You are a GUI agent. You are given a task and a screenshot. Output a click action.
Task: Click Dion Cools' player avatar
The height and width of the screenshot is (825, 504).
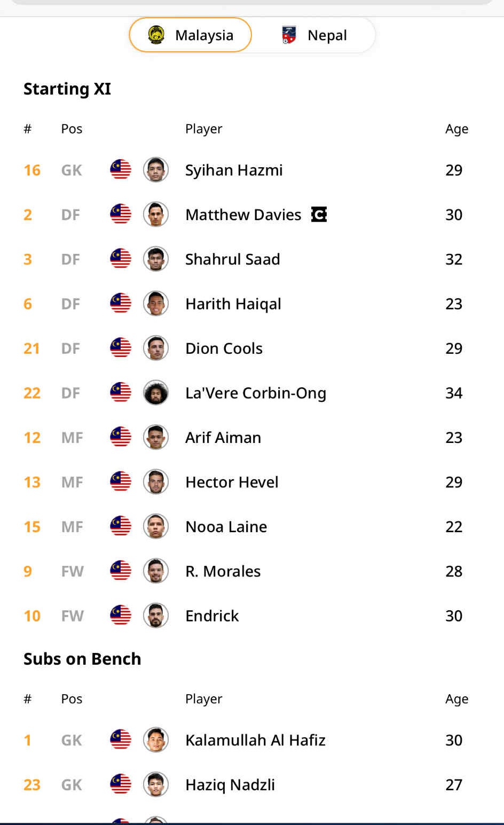156,348
